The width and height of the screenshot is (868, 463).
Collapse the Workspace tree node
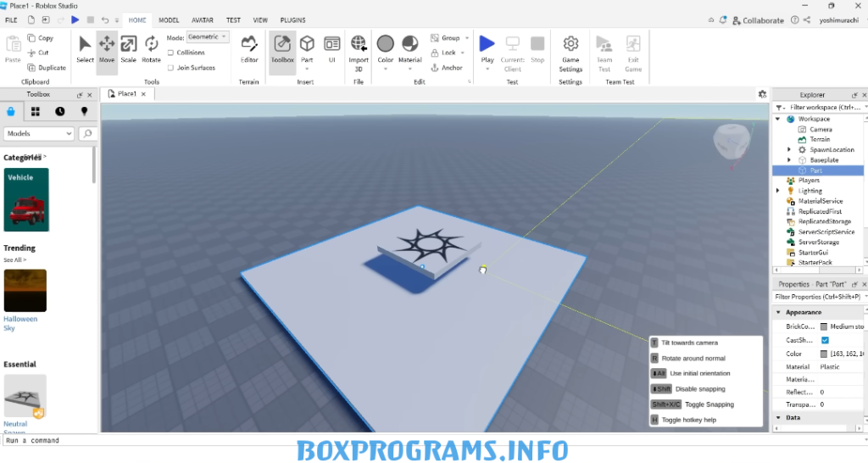[778, 119]
